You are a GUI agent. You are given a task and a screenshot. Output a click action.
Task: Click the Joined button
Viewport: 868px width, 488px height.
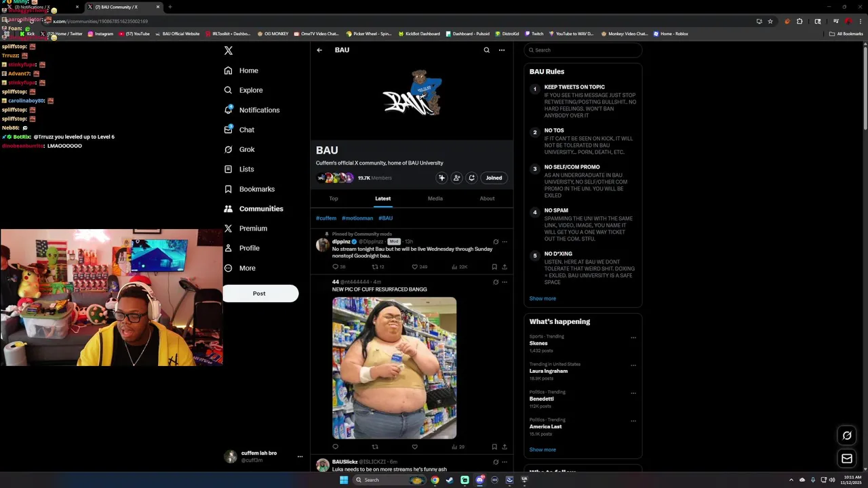(494, 178)
